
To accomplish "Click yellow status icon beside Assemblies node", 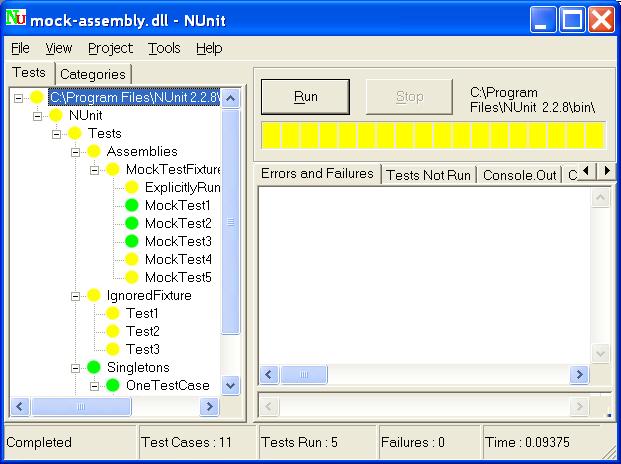I will pos(94,151).
